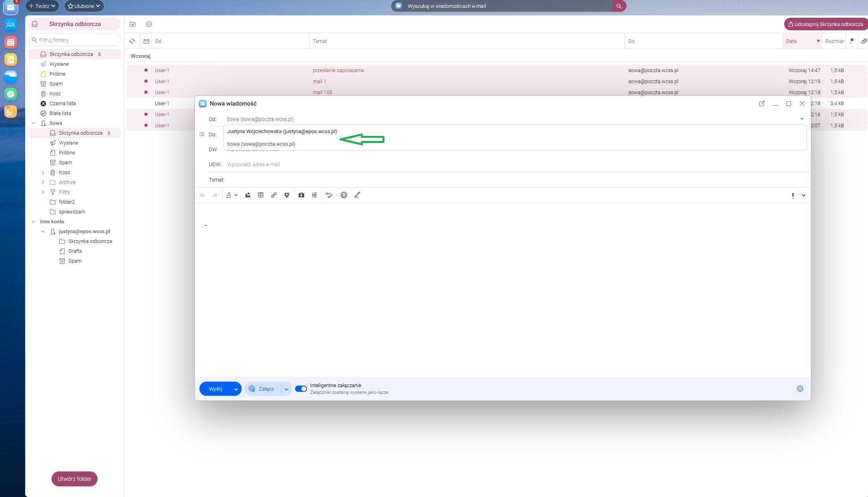Open the Twórz menu
868x497 pixels.
pyautogui.click(x=42, y=6)
